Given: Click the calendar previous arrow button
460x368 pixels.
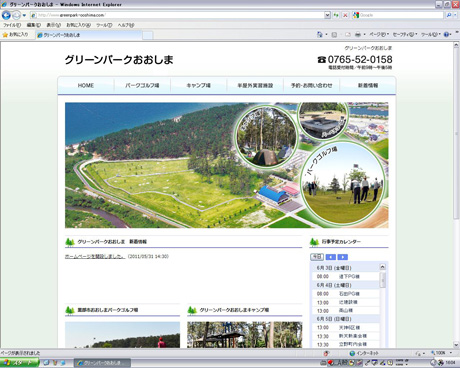Looking at the screenshot, I should click(331, 257).
